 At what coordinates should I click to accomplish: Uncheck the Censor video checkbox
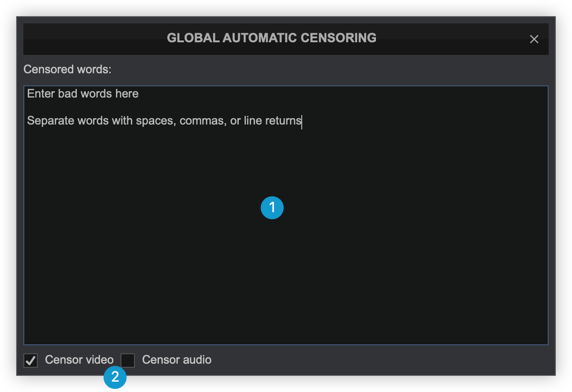click(x=31, y=361)
